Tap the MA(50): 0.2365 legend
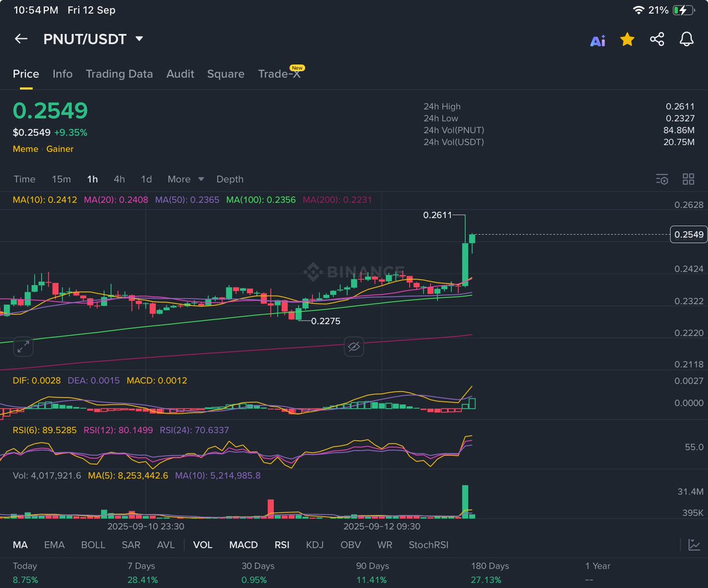This screenshot has height=588, width=708. (187, 200)
